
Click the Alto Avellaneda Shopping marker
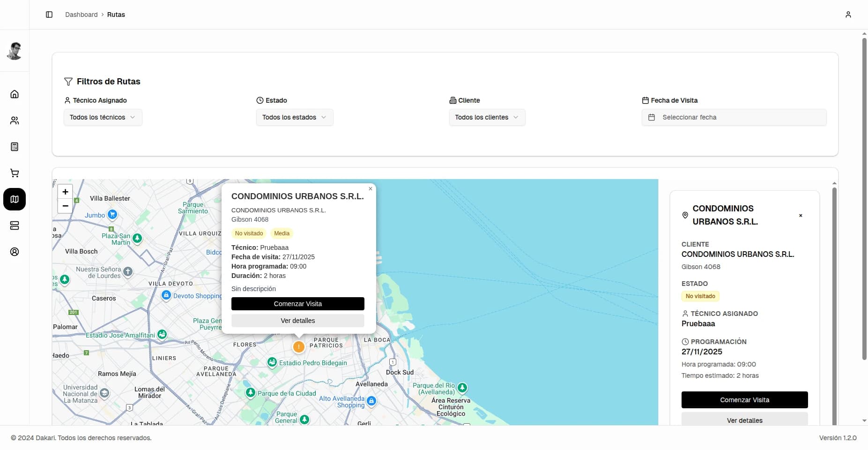point(371,401)
